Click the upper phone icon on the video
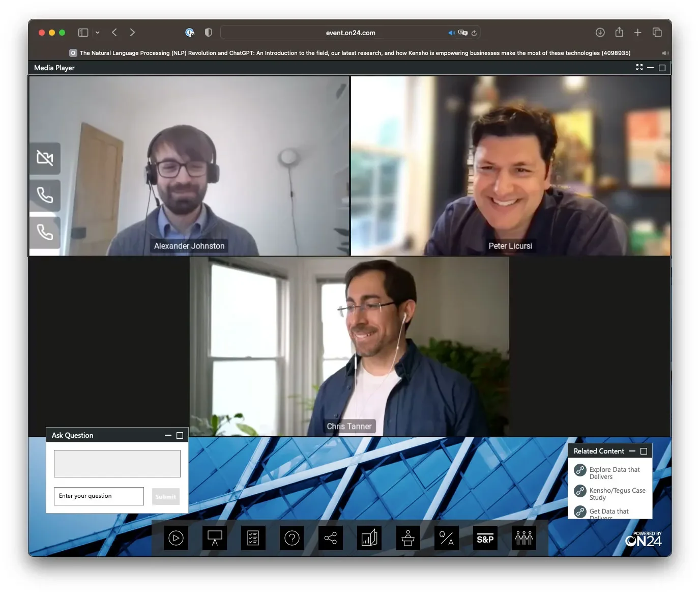 point(45,195)
